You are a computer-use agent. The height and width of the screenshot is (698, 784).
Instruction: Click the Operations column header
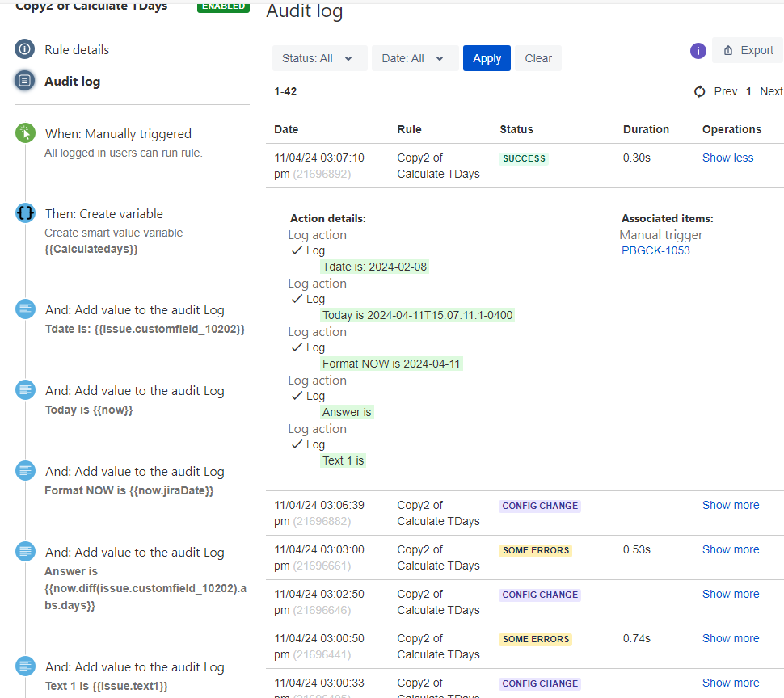click(731, 129)
